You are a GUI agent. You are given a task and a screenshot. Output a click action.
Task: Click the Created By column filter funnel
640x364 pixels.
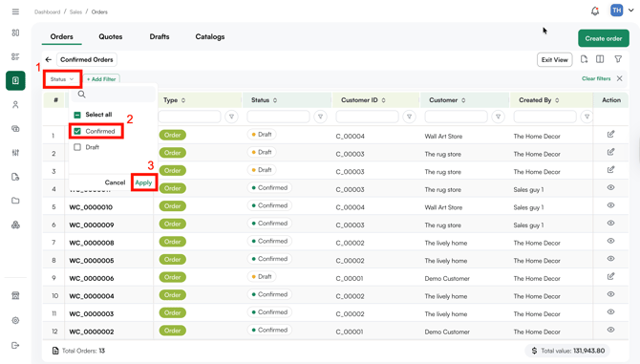pyautogui.click(x=587, y=117)
